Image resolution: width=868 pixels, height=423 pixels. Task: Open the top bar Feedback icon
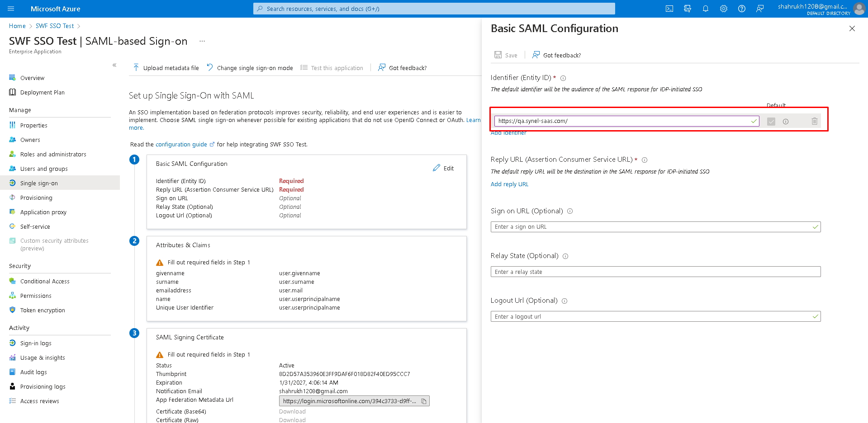pyautogui.click(x=760, y=9)
